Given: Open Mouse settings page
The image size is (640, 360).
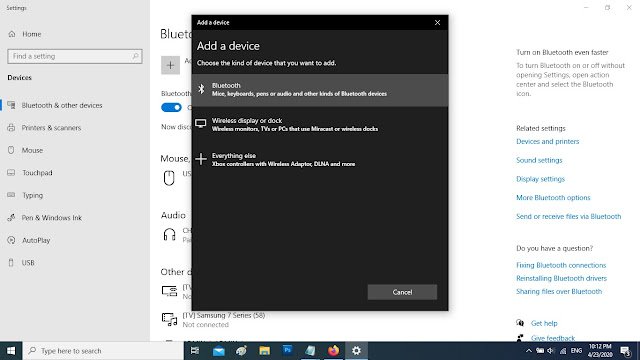Looking at the screenshot, I should coord(32,150).
